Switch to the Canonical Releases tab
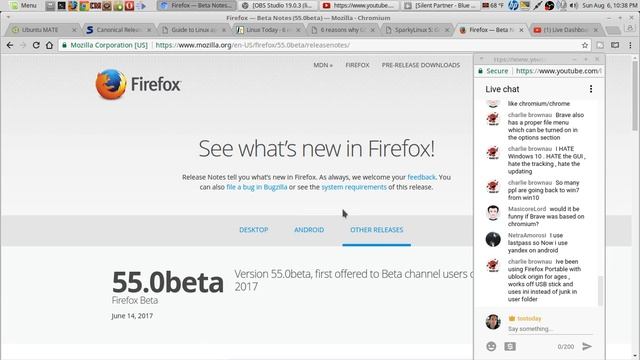640x360 pixels. click(x=118, y=30)
